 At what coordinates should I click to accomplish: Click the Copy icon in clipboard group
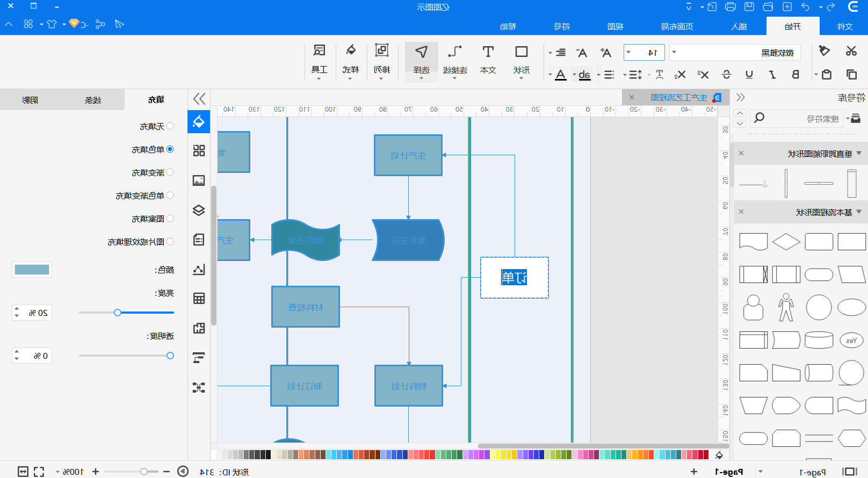(851, 74)
